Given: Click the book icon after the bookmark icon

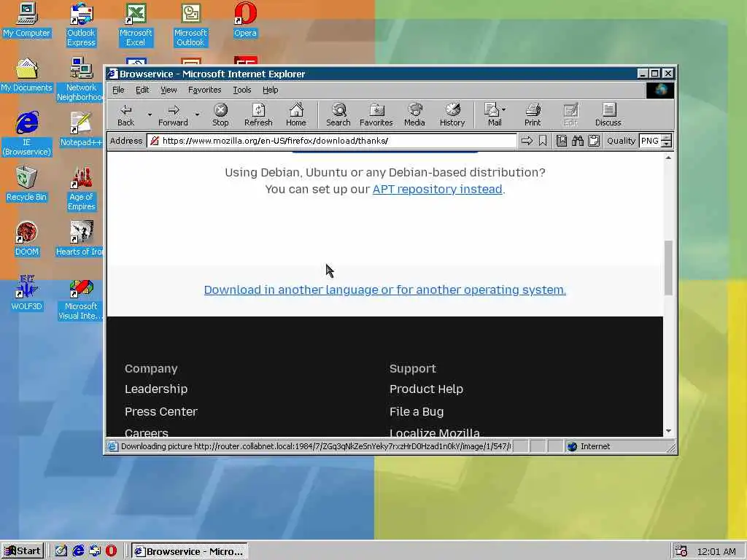Looking at the screenshot, I should click(x=562, y=141).
